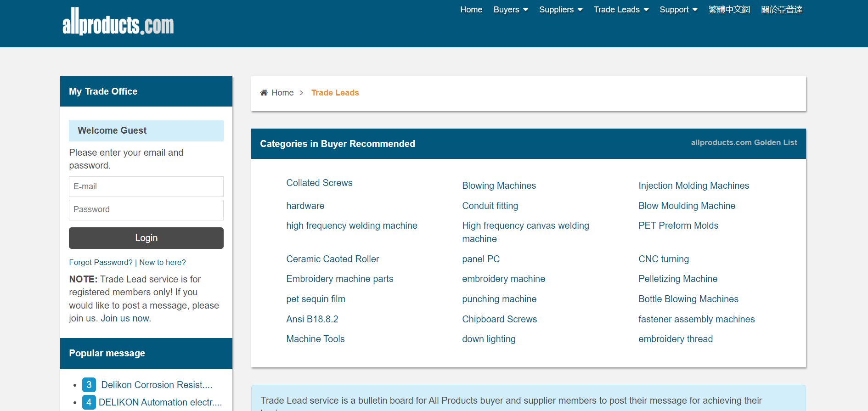
Task: Open DELIKON Automation electr.... popular message
Action: [x=160, y=402]
